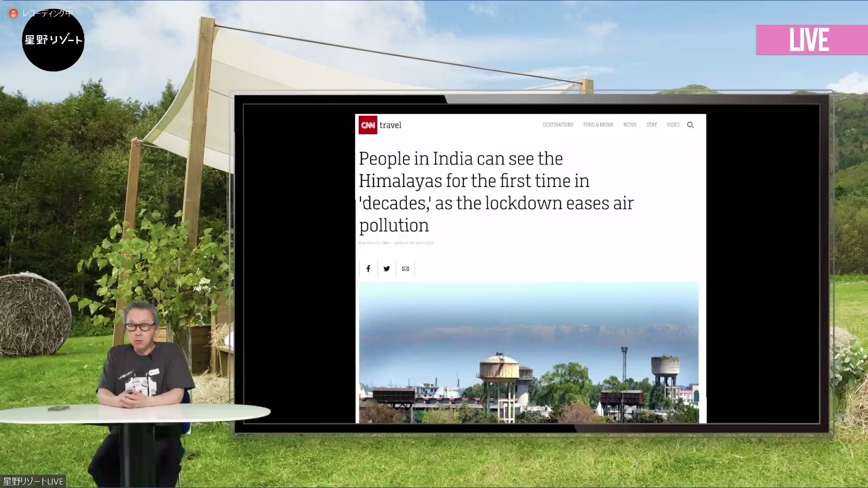
Task: Click the article headline about the Himalayas
Action: click(496, 192)
